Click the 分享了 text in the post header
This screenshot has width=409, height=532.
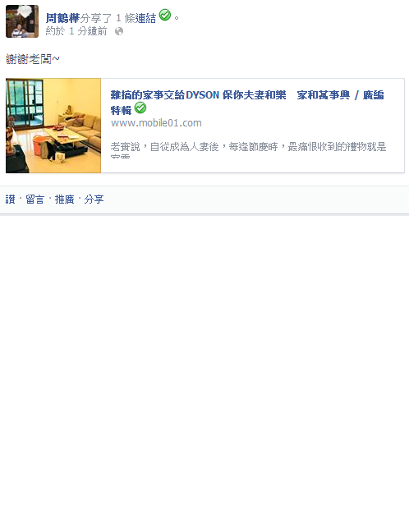tap(96, 18)
